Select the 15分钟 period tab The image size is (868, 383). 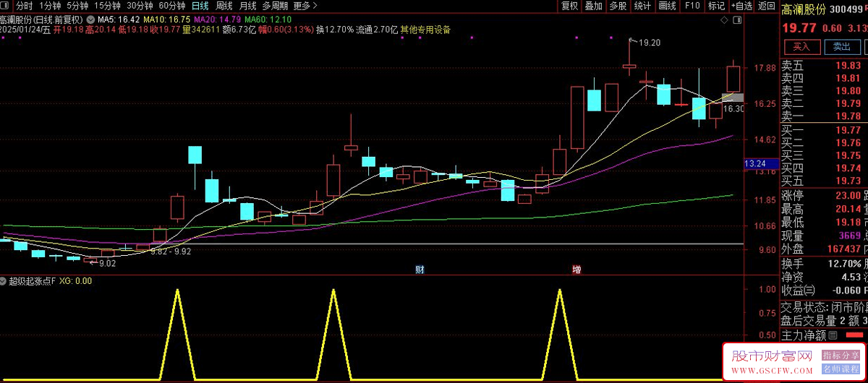point(108,6)
